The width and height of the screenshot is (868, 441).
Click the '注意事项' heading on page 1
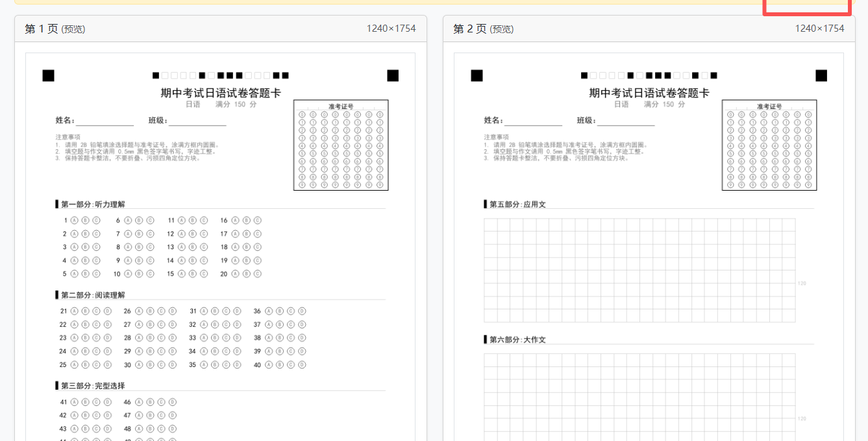[x=68, y=137]
